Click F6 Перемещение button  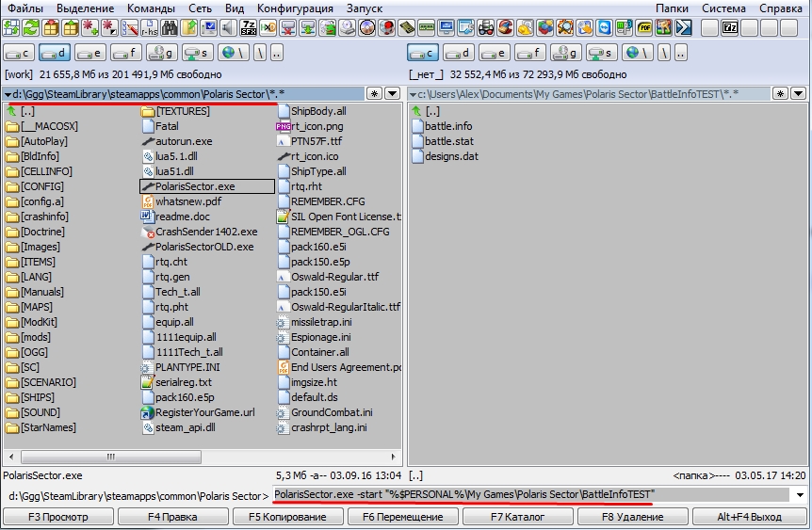point(402,517)
